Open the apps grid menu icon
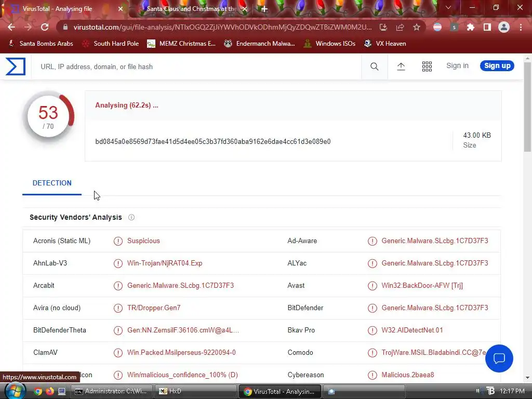 coord(427,66)
